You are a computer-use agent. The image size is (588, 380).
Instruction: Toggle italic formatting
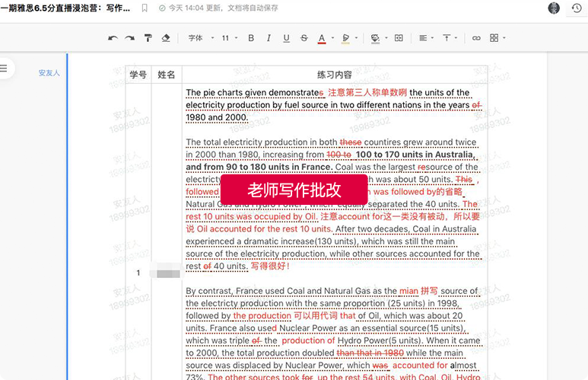pyautogui.click(x=269, y=38)
